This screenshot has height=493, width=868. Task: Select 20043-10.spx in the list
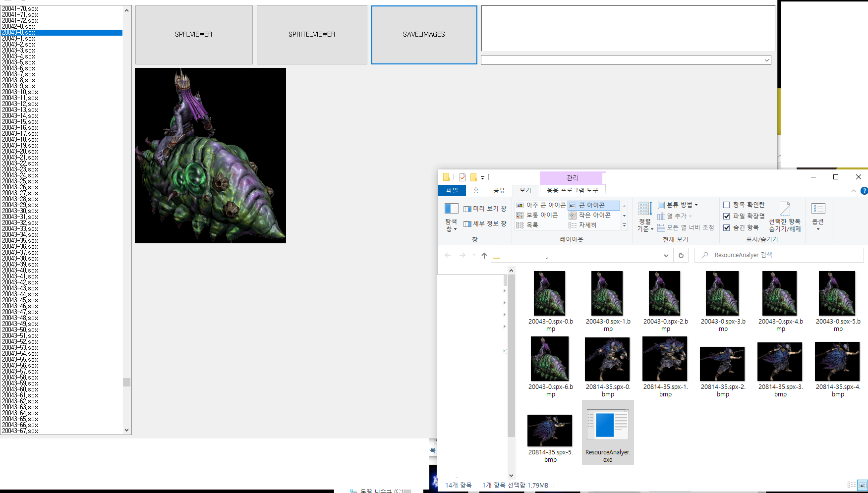coord(62,92)
